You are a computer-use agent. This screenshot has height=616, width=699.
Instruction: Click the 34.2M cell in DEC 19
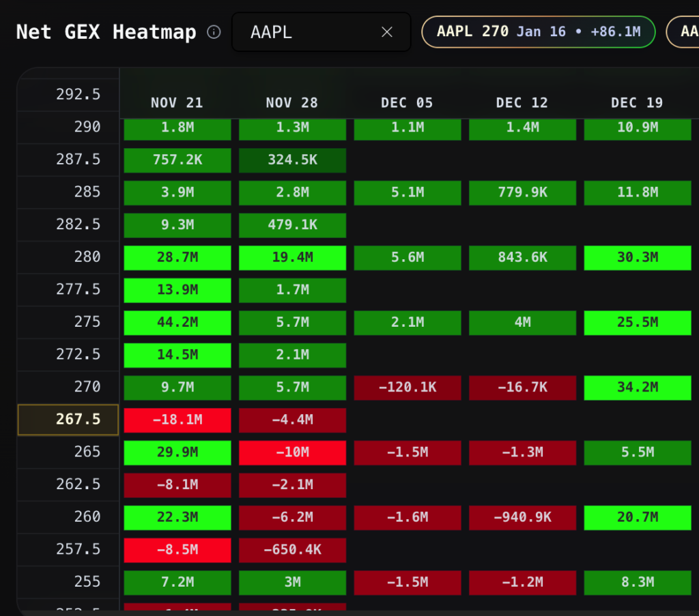[x=638, y=387]
